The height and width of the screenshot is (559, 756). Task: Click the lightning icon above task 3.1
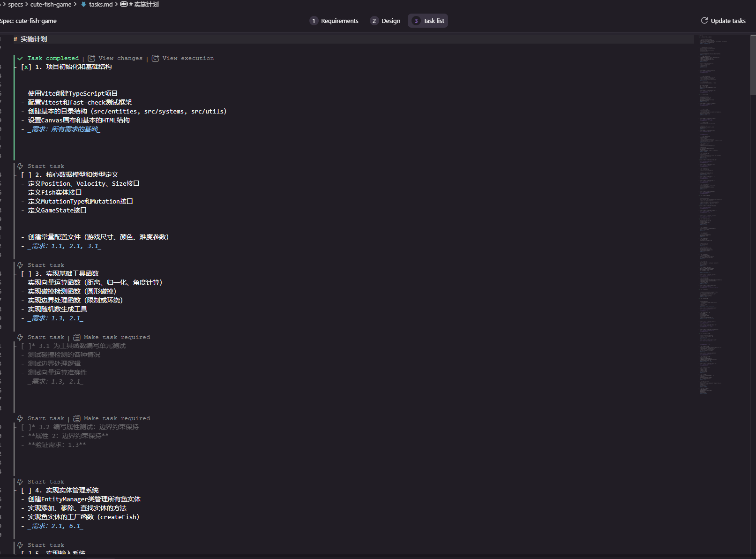20,337
